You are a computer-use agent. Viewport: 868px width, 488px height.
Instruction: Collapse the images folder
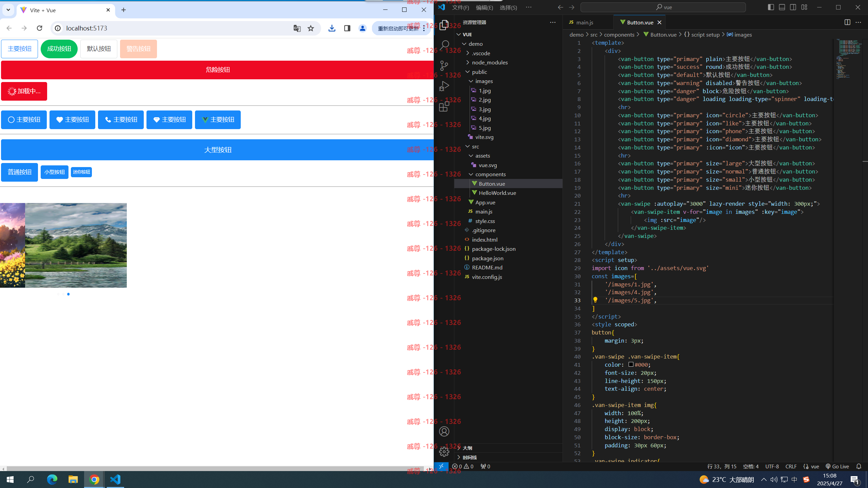[x=471, y=81]
